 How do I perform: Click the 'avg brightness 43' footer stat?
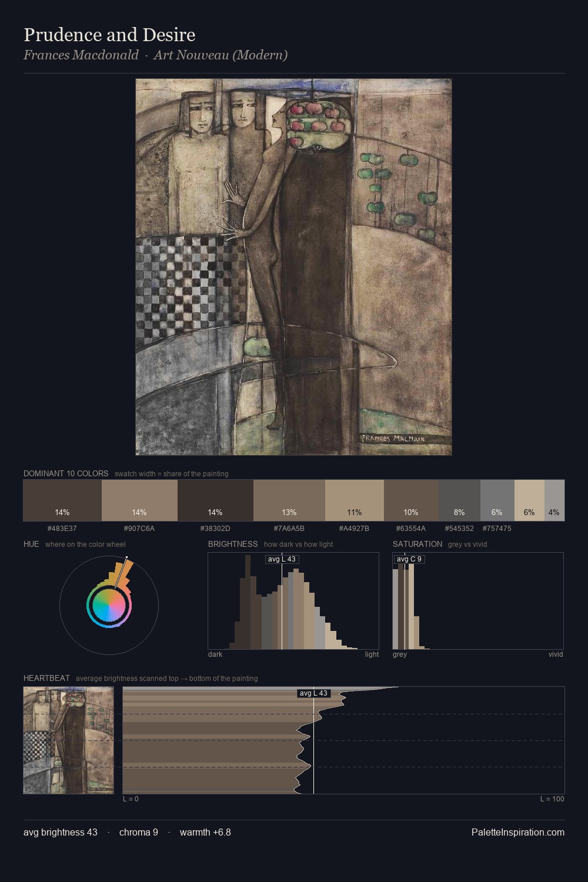click(61, 832)
